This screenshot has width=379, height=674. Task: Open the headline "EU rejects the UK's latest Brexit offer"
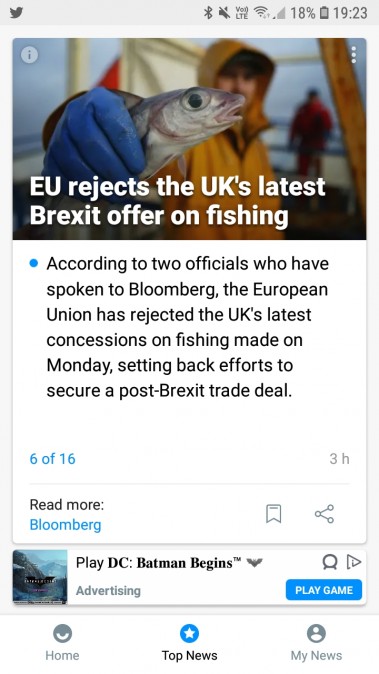[x=177, y=201]
